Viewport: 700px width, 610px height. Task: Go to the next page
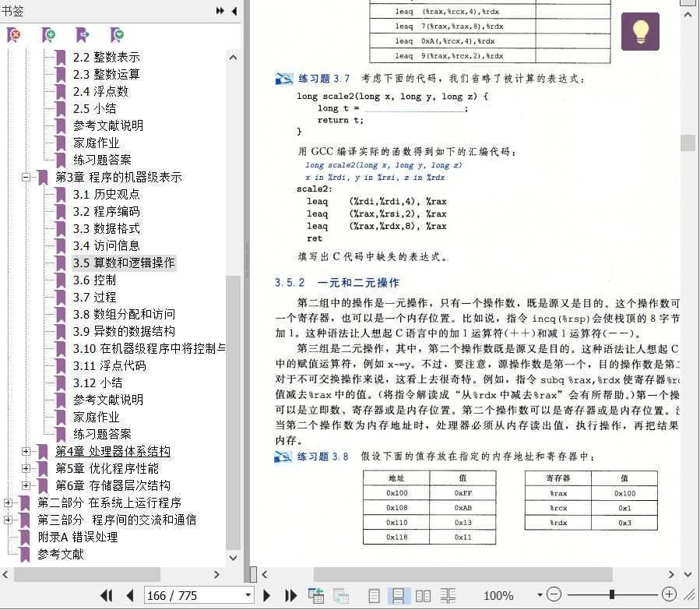tap(267, 595)
